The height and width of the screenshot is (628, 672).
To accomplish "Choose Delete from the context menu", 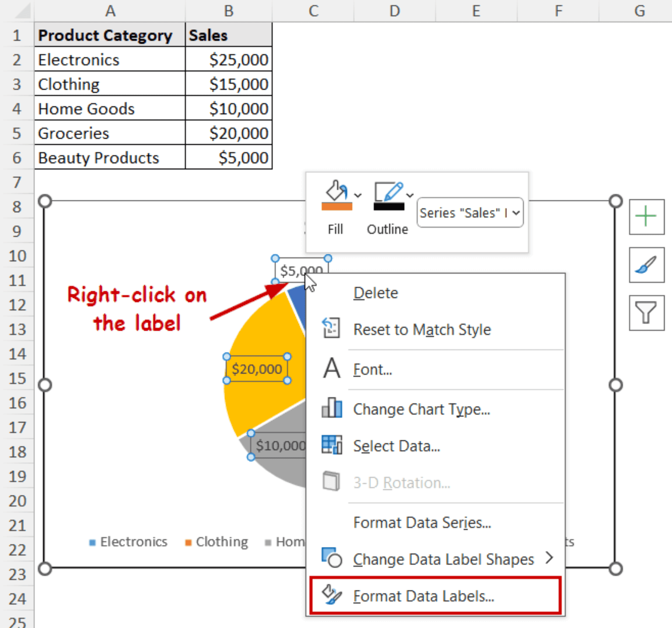I will pyautogui.click(x=375, y=293).
